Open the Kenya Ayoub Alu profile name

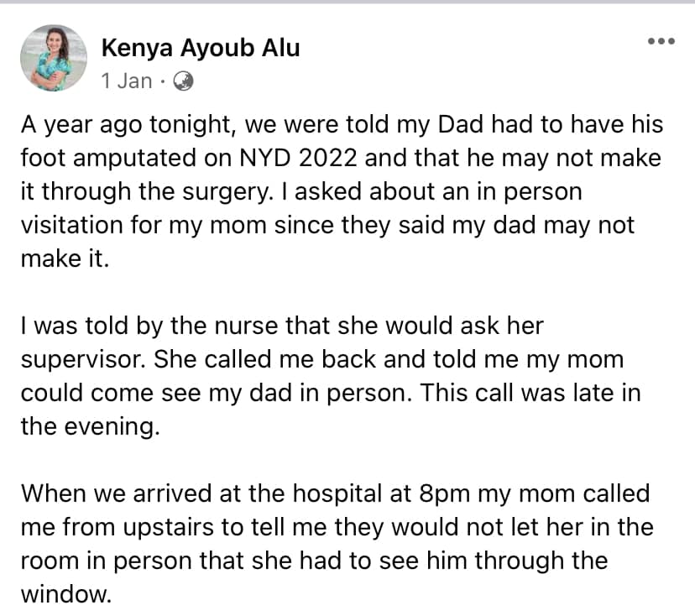[201, 48]
